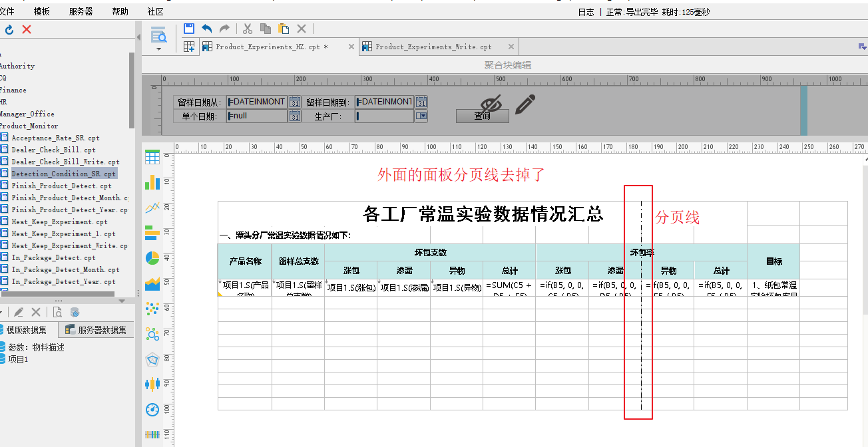This screenshot has width=868, height=447.
Task: Click the file tree vertical scrollbar
Action: pyautogui.click(x=132, y=90)
